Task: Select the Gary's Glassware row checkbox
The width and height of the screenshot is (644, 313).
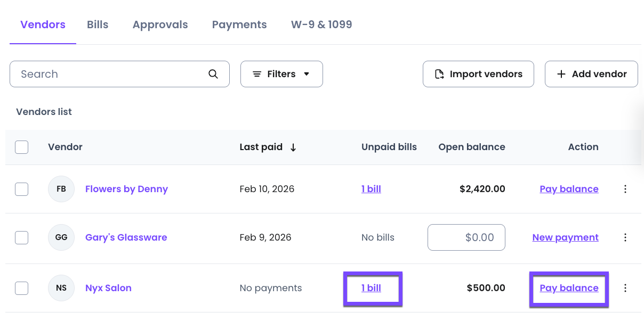Action: tap(22, 237)
